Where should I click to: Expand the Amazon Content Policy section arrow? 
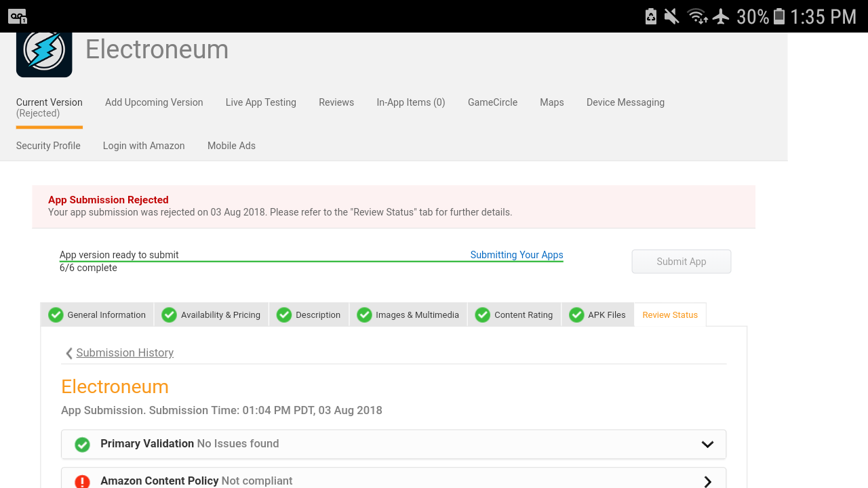(707, 481)
